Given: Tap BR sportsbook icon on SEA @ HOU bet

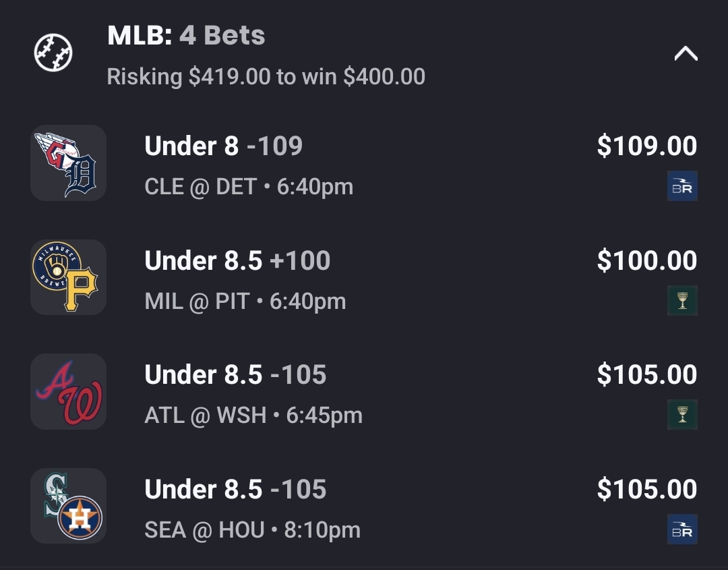Looking at the screenshot, I should pyautogui.click(x=682, y=530).
